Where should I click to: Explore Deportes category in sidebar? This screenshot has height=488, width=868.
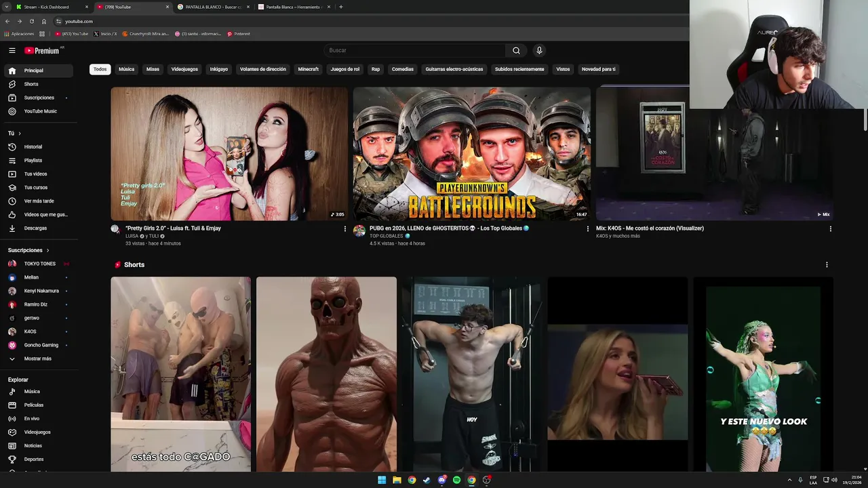click(38, 459)
